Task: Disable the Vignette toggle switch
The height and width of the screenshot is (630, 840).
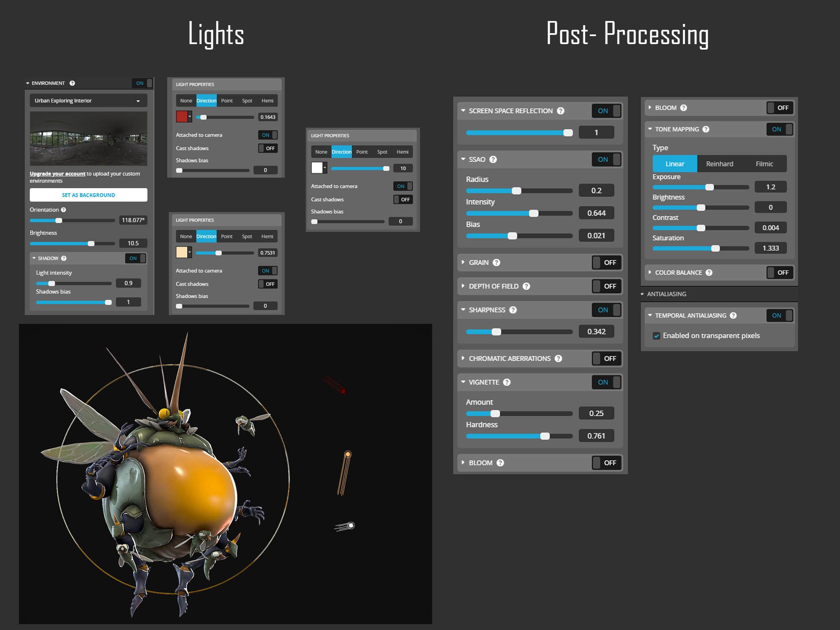Action: click(x=606, y=382)
